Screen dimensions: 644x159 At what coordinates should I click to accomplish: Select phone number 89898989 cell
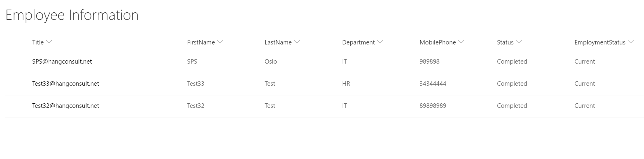pos(433,106)
